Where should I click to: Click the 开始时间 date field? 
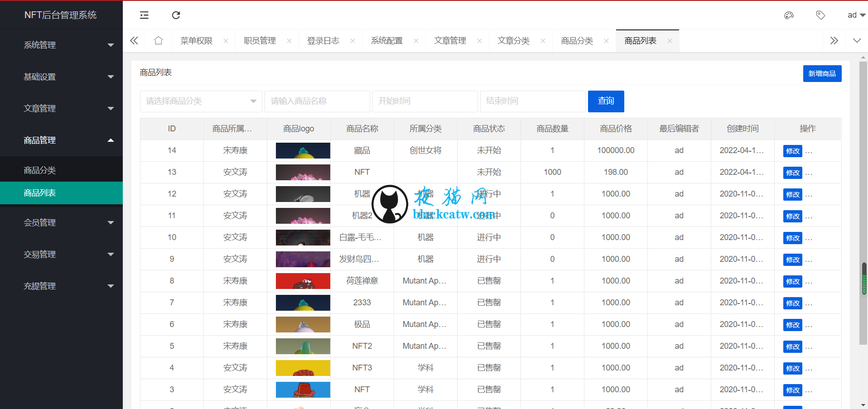425,101
